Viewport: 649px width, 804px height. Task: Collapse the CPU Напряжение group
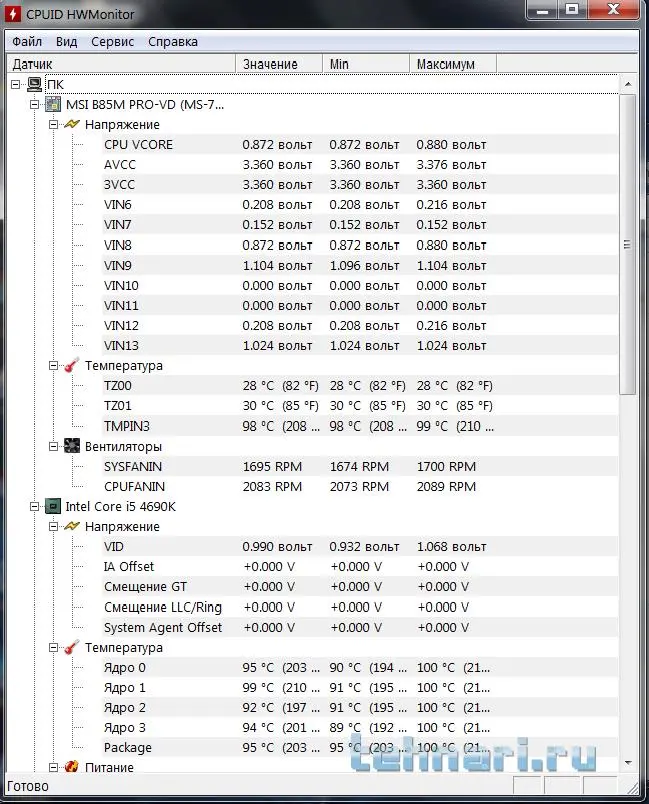point(53,527)
